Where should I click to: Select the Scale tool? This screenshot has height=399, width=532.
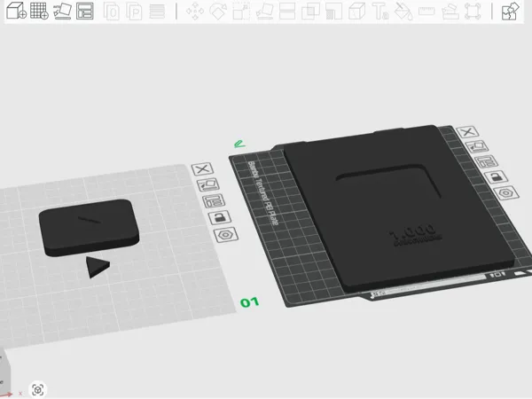pyautogui.click(x=241, y=12)
